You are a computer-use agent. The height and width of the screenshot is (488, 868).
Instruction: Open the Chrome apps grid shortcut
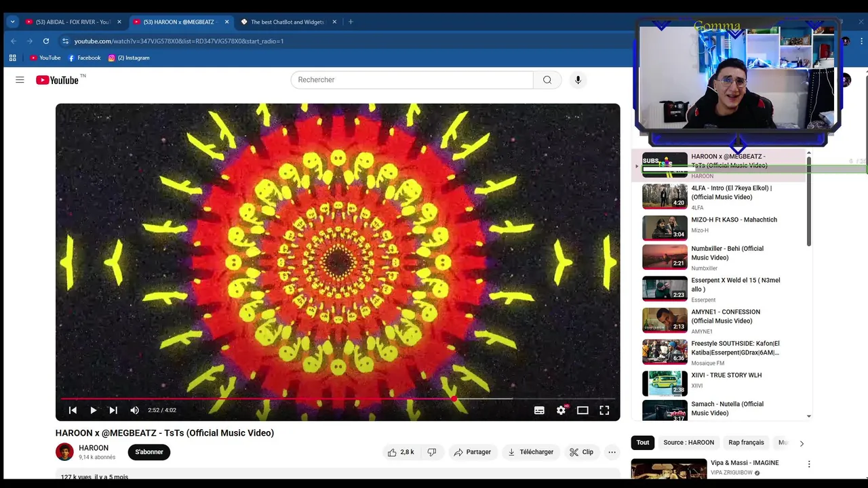tap(12, 58)
